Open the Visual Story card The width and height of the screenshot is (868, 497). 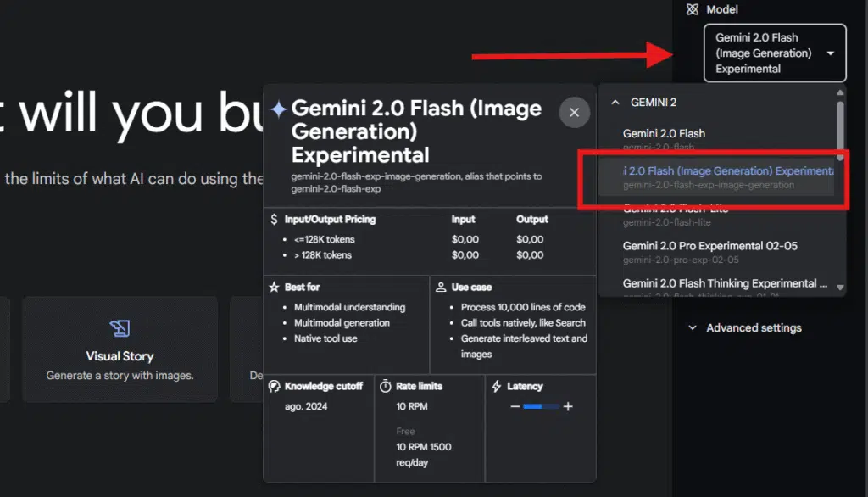120,349
